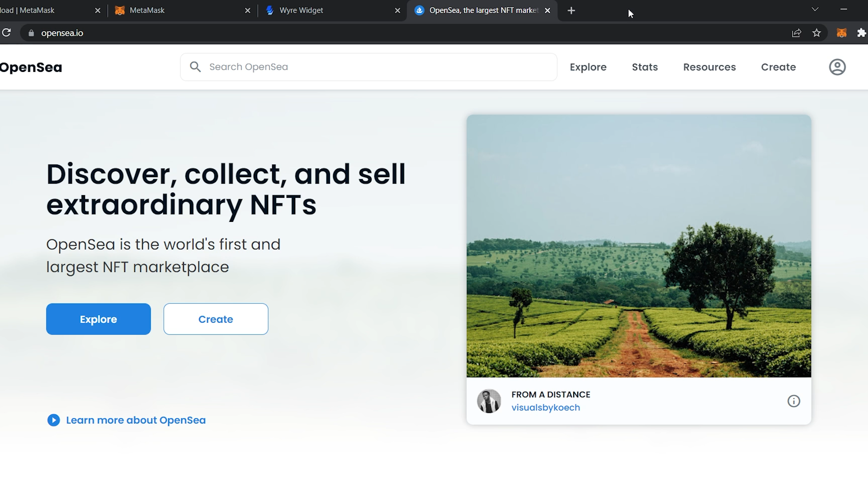Viewport: 868px width, 488px height.
Task: Reload the page with refresh icon
Action: 7,33
